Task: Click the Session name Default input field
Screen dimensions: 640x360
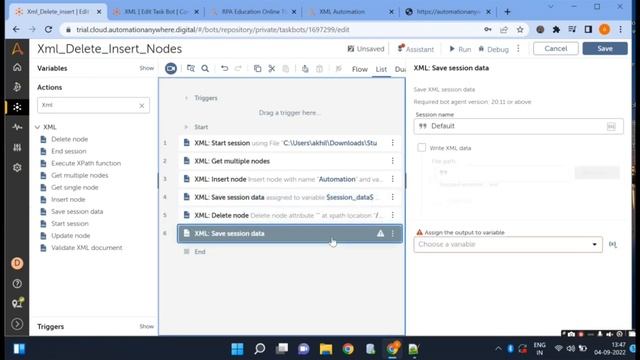Action: [x=518, y=126]
